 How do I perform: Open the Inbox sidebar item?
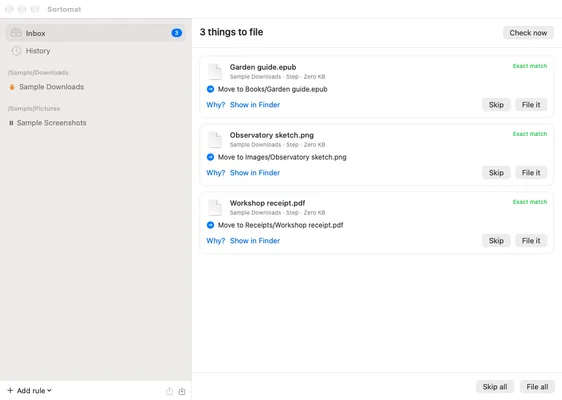point(95,33)
